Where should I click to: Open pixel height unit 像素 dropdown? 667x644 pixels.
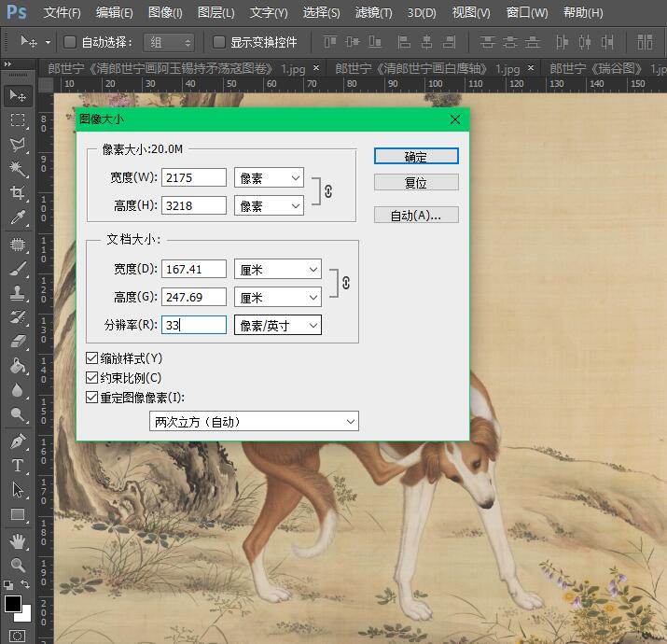point(269,206)
